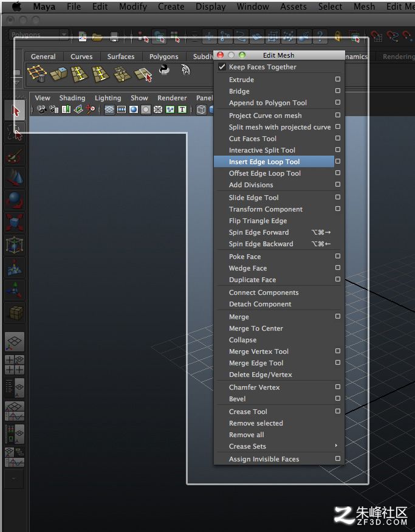The image size is (415, 532).
Task: Open the Polygons menu set dropdown
Action: [38, 35]
